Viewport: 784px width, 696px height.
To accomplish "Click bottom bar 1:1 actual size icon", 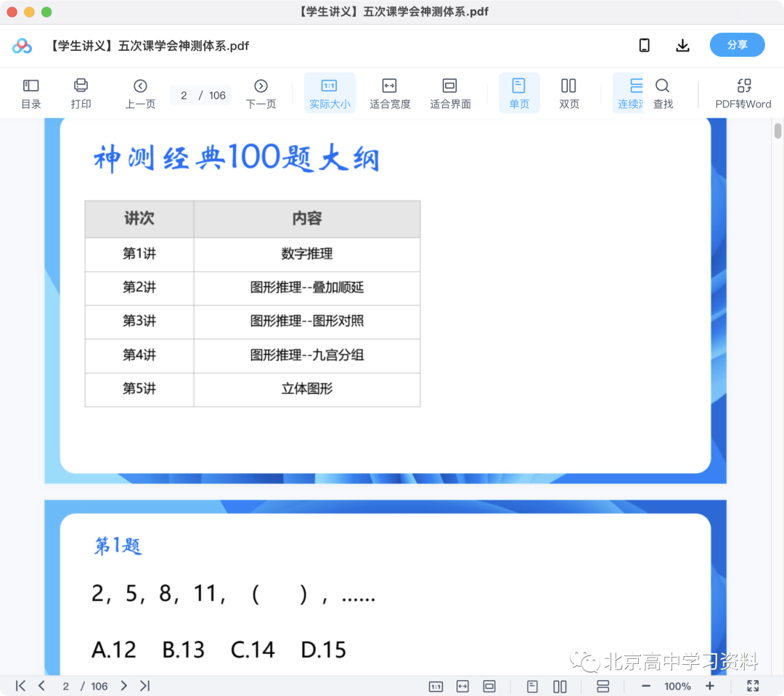I will pos(436,687).
